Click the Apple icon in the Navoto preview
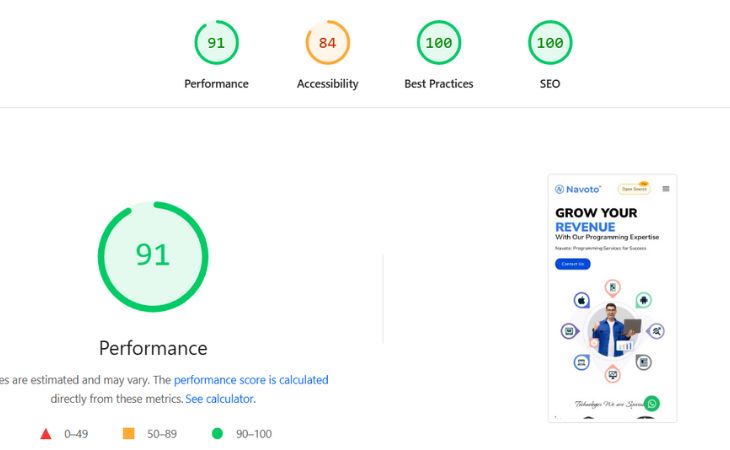The image size is (730, 450). (x=581, y=300)
